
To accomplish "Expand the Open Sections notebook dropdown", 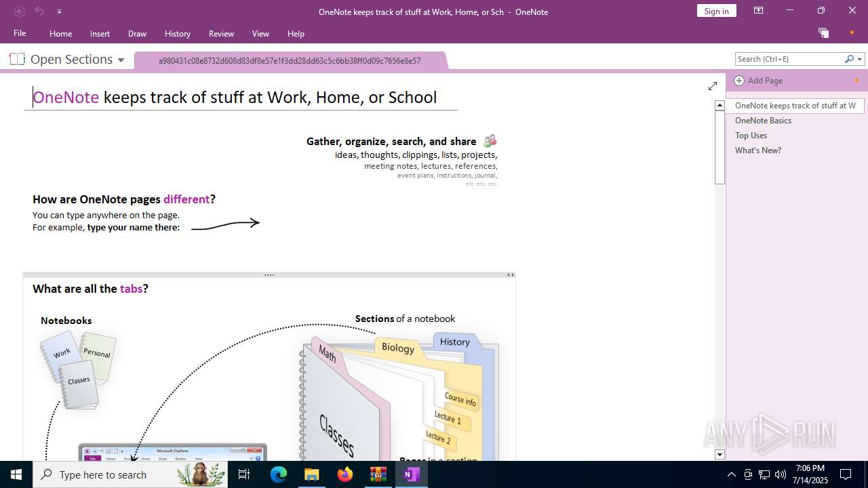I will click(x=121, y=60).
